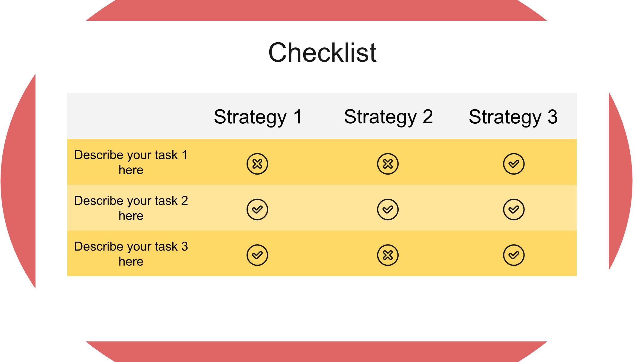Click the cross icon for task 1, Strategy 1
Viewport: 644px width, 362px height.
coord(257,164)
